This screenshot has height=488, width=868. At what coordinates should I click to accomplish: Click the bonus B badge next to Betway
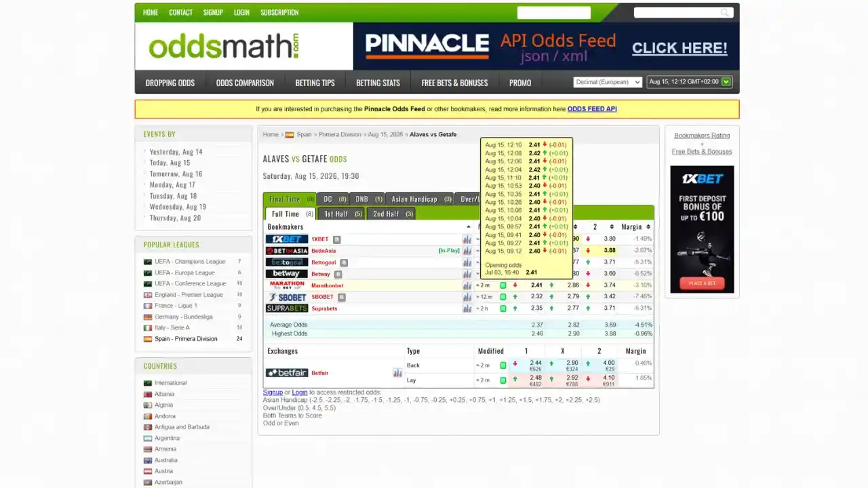click(338, 274)
